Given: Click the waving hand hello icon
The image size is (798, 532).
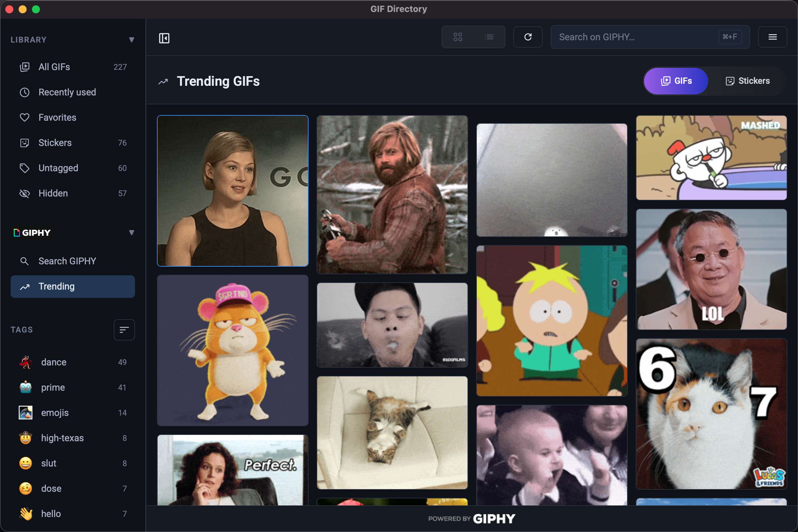Looking at the screenshot, I should tap(26, 514).
